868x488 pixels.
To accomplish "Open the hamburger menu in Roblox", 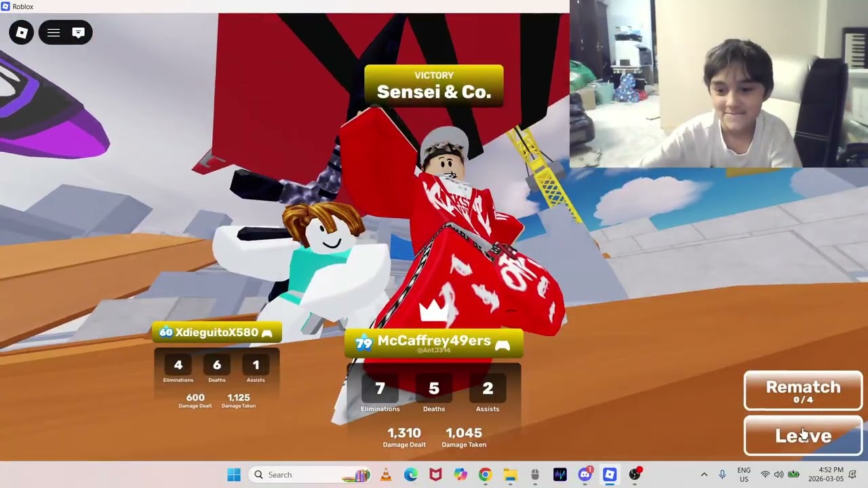I will tap(54, 33).
